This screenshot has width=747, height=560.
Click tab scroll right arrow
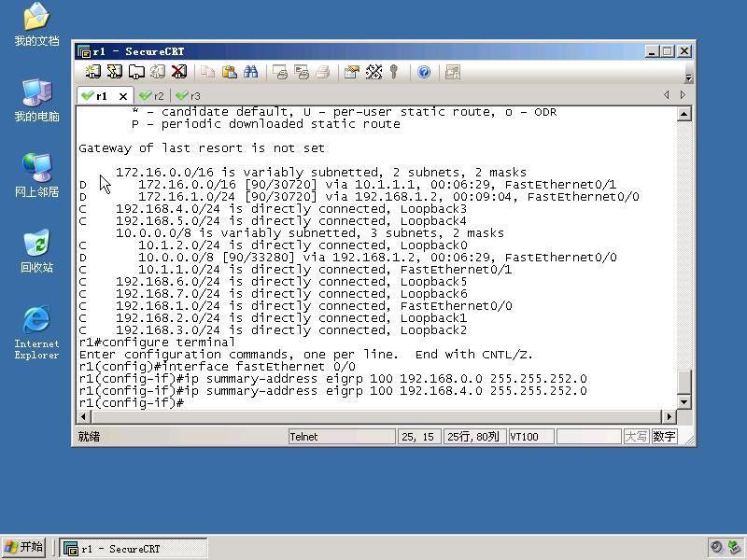(683, 95)
